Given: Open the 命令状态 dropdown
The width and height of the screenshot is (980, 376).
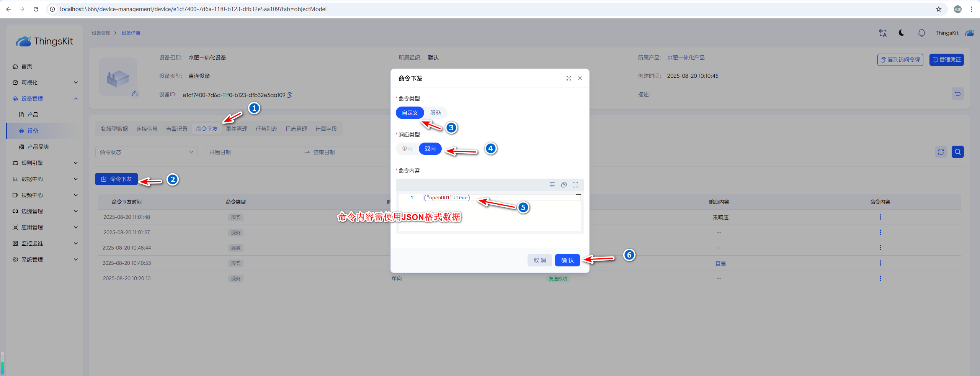Looking at the screenshot, I should 146,152.
